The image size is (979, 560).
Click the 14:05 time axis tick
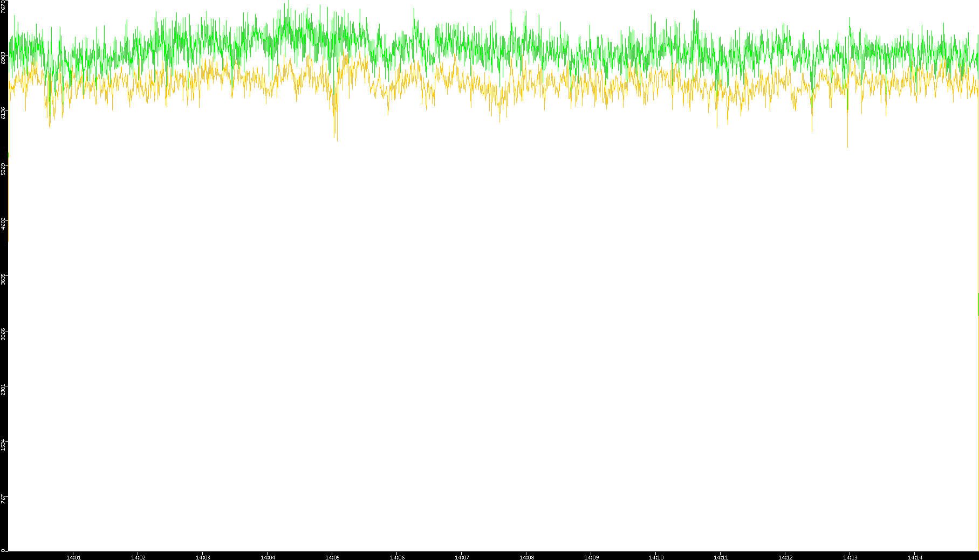332,557
